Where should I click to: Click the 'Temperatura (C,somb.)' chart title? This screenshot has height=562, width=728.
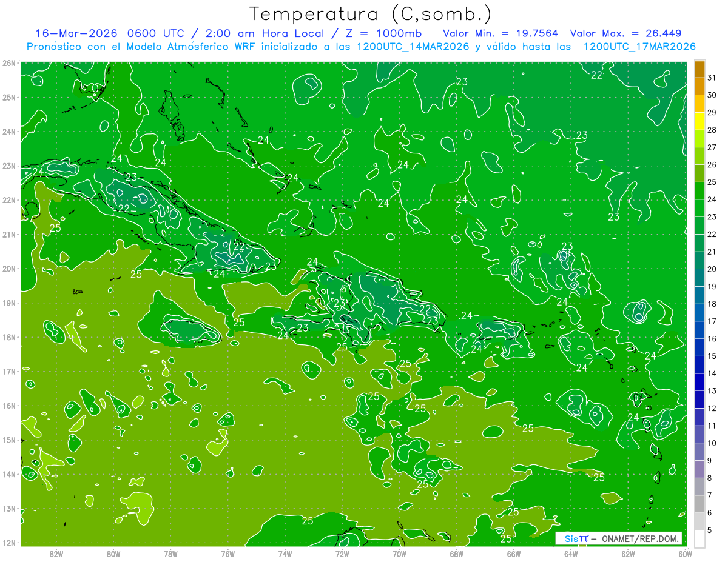[x=371, y=14]
